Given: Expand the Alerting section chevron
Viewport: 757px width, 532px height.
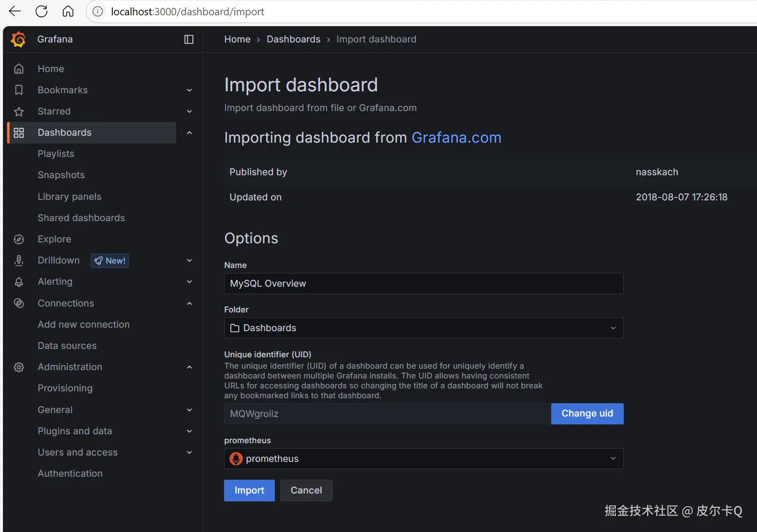Looking at the screenshot, I should (189, 282).
